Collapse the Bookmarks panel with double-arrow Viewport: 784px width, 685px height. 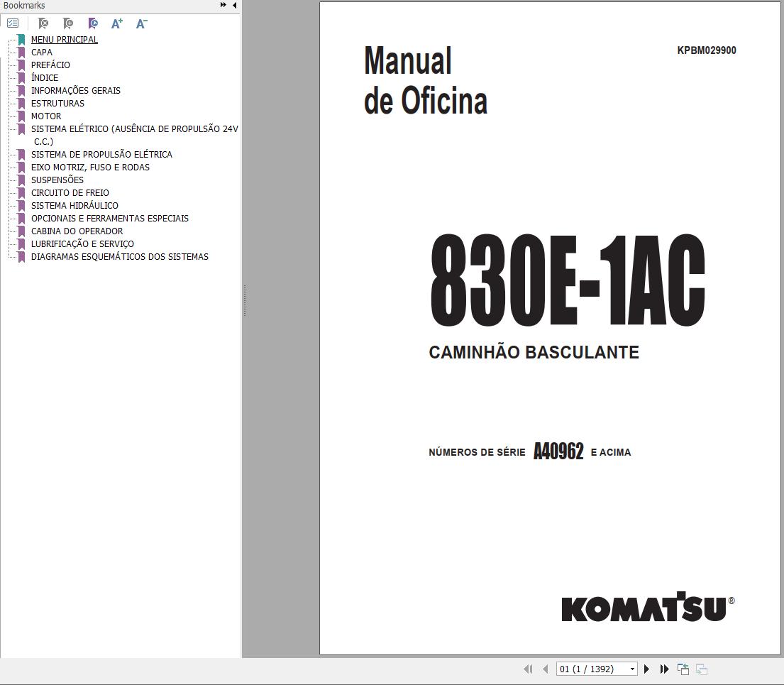[x=222, y=5]
